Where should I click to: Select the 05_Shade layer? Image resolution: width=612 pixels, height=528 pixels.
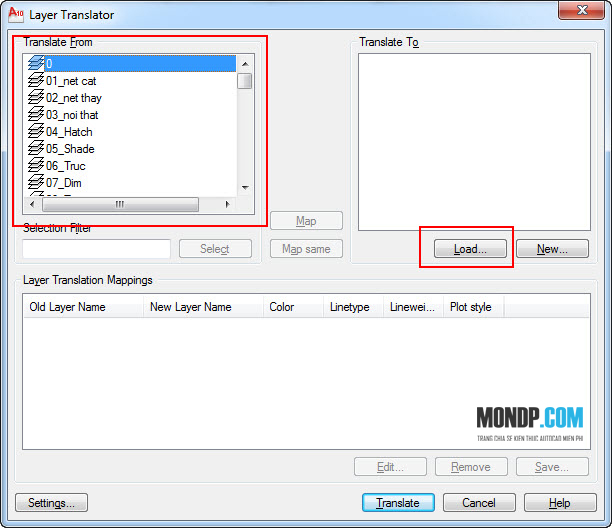[70, 149]
